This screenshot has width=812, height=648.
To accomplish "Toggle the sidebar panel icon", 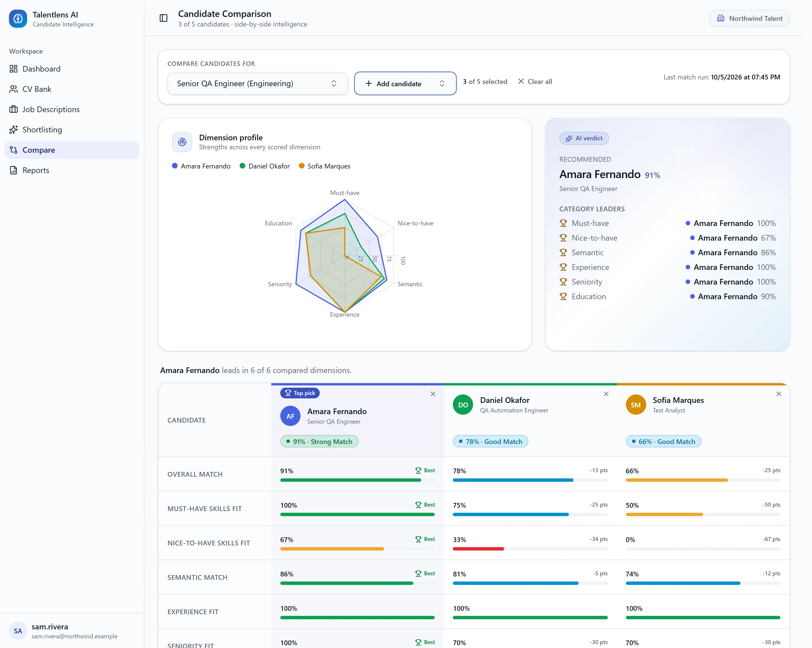I will (x=164, y=18).
